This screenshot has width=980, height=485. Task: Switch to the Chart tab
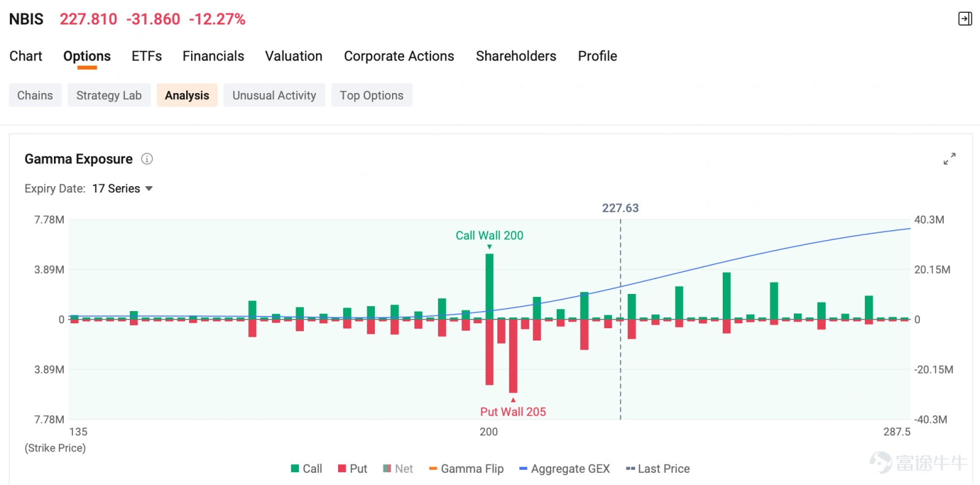point(26,56)
